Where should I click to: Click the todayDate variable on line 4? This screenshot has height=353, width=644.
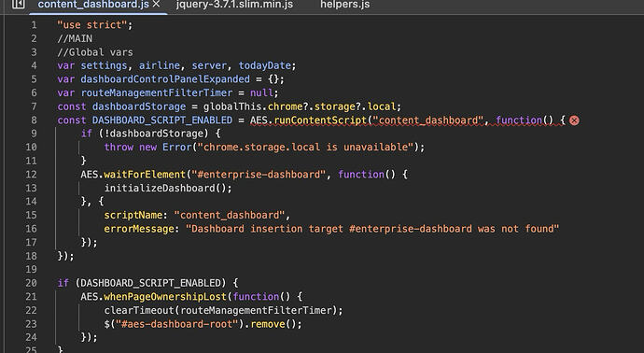pos(265,65)
